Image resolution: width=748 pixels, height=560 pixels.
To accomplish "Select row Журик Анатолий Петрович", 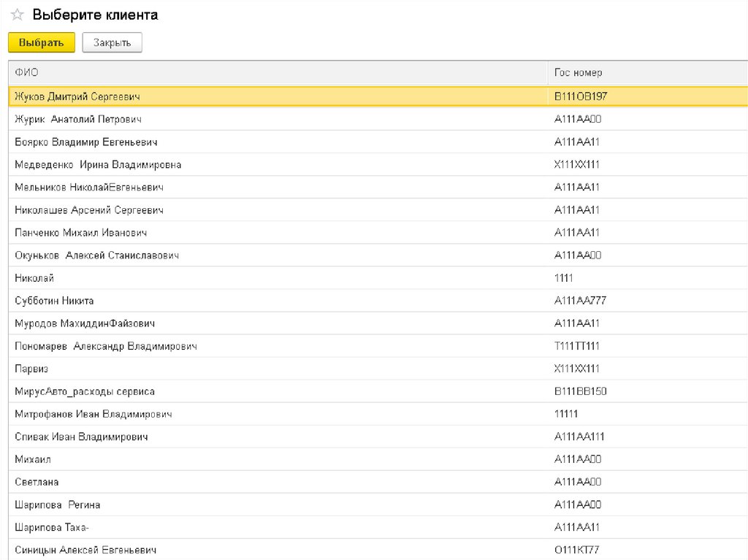I will (x=77, y=119).
